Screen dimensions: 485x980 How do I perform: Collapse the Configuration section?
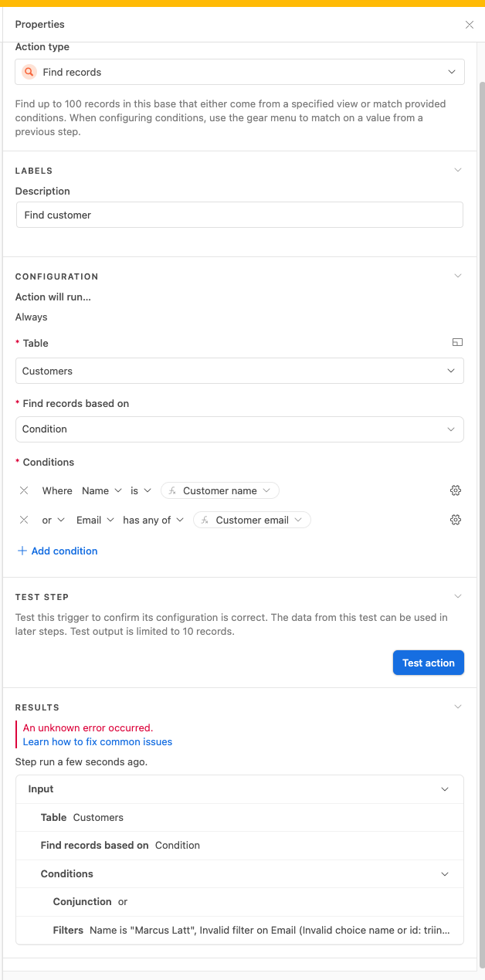click(x=458, y=276)
